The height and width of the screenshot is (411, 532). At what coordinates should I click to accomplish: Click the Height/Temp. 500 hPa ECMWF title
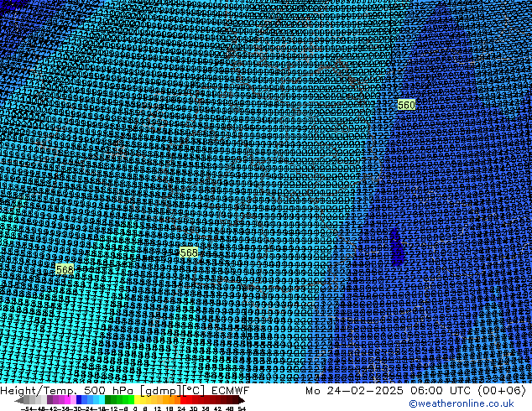point(124,390)
